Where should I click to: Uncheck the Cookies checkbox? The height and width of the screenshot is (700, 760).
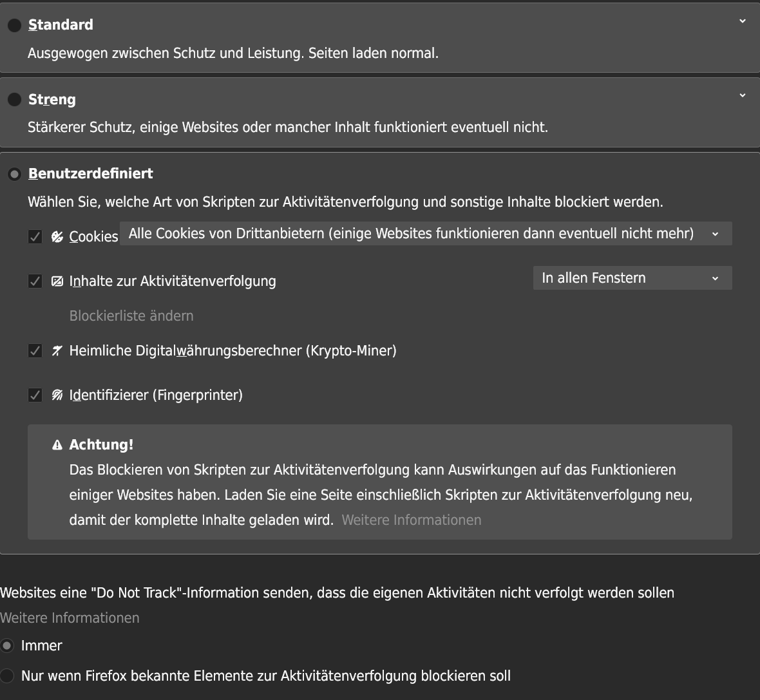point(35,237)
